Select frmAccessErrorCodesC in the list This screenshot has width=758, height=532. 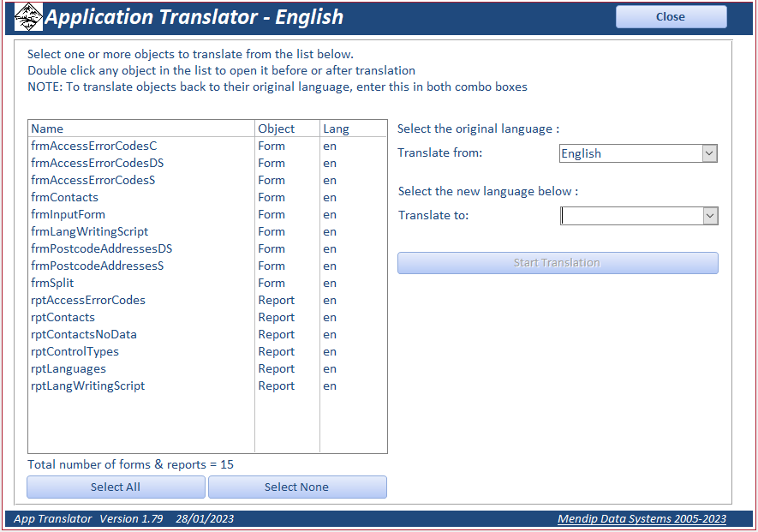207,146
